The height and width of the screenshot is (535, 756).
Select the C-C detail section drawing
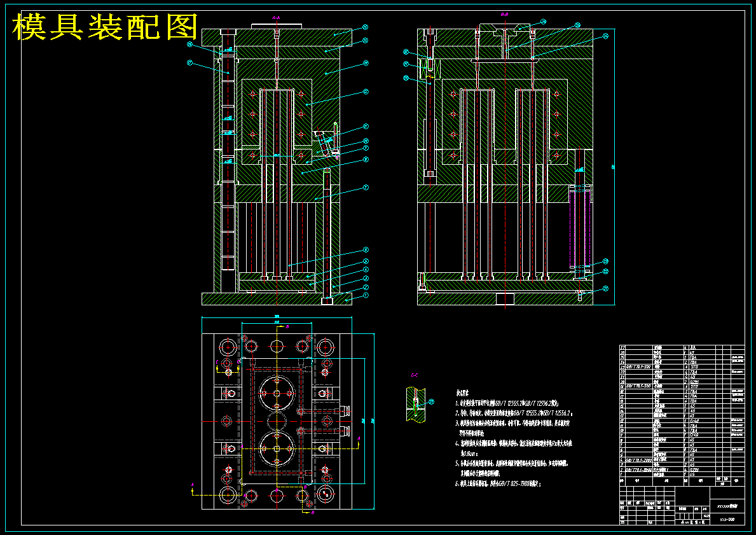click(x=416, y=404)
